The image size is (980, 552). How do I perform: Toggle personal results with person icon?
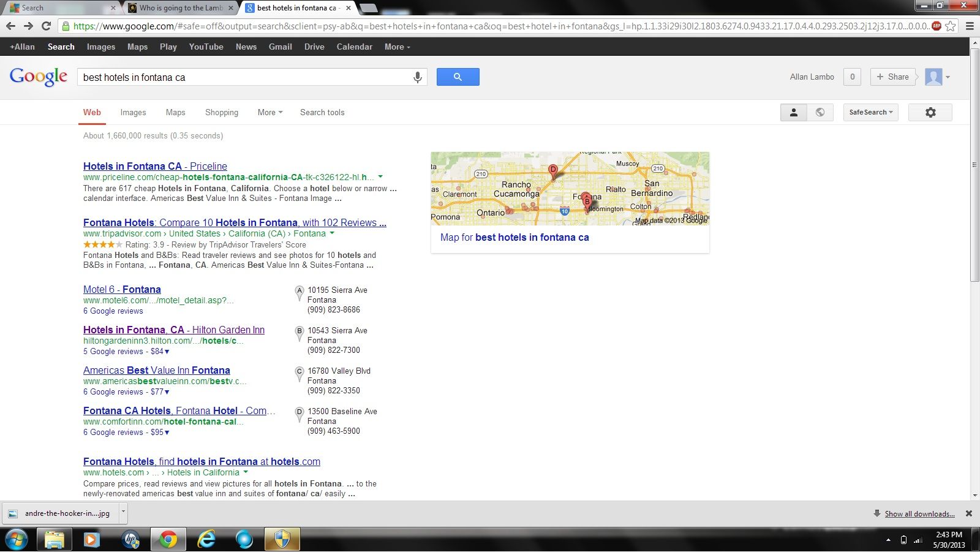pyautogui.click(x=793, y=113)
